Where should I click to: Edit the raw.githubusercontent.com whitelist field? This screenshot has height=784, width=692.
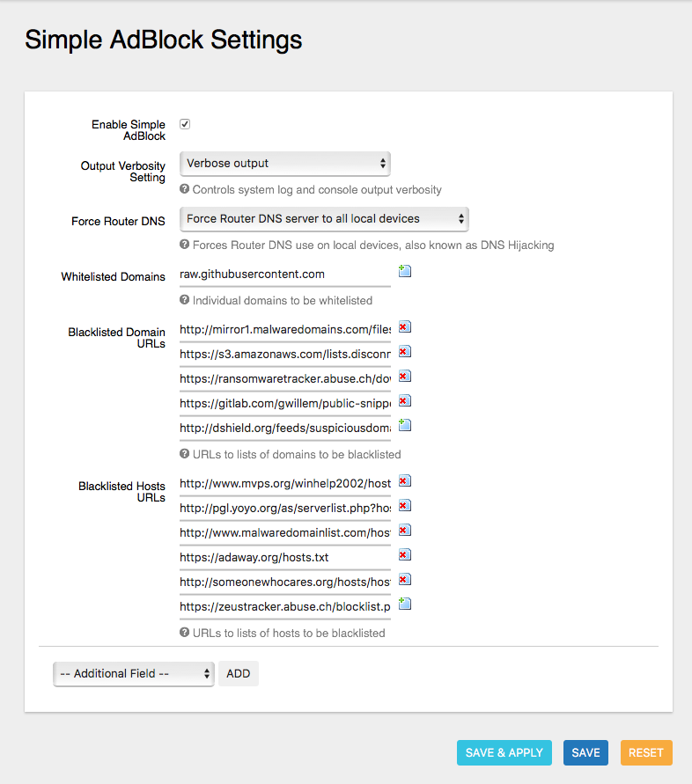tap(282, 274)
